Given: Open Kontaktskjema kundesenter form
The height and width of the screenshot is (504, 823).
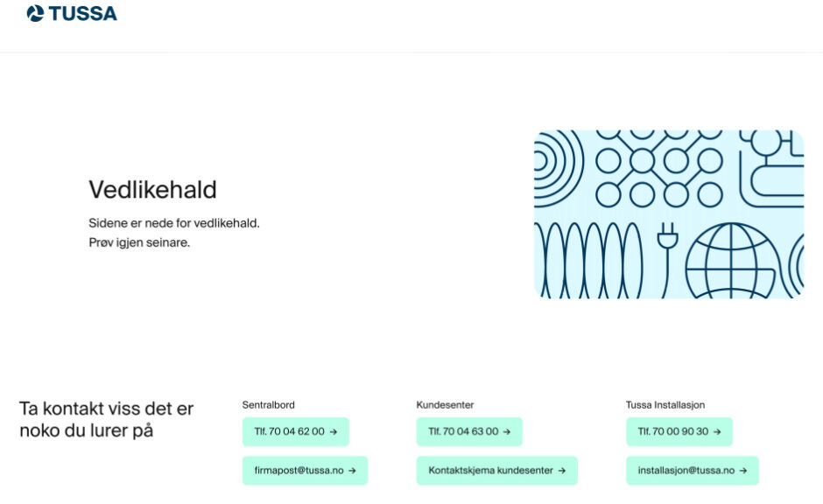Looking at the screenshot, I should 497,471.
